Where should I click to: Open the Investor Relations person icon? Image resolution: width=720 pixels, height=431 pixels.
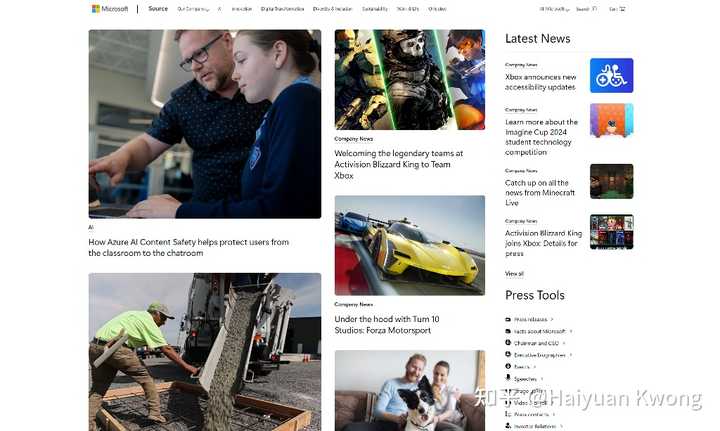click(x=508, y=426)
